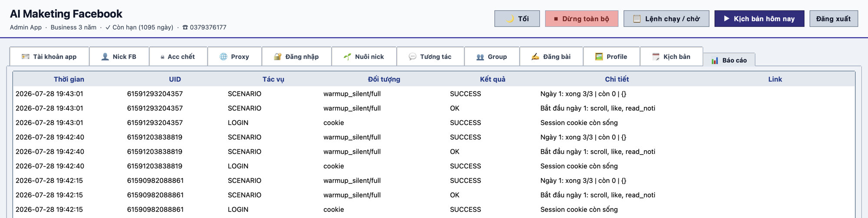Click the Chi tiết column header
868x218 pixels.
(617, 79)
